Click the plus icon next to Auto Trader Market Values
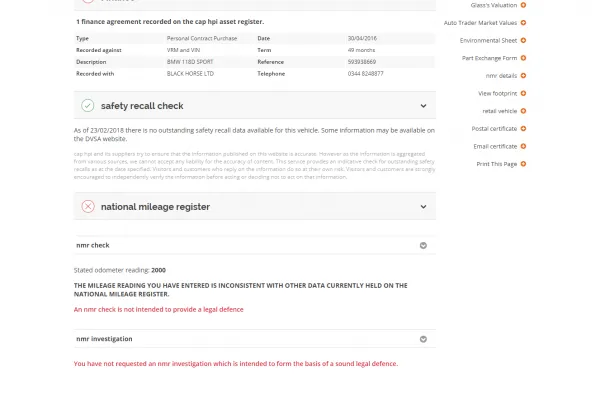This screenshot has height=400, width=600. point(524,22)
